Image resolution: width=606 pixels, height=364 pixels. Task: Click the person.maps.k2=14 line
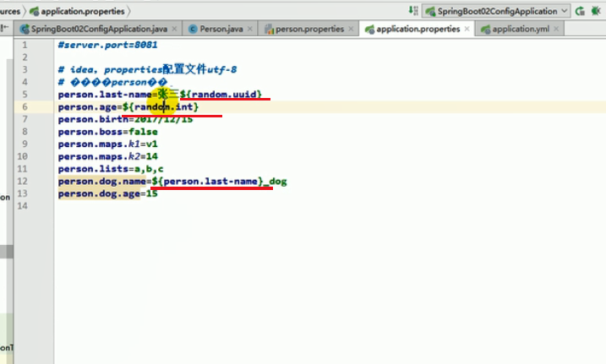point(108,156)
